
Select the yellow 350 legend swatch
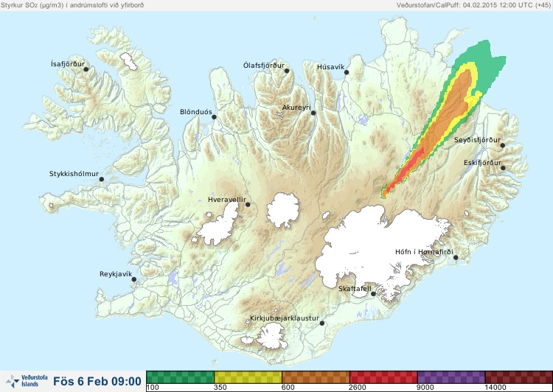pyautogui.click(x=248, y=377)
